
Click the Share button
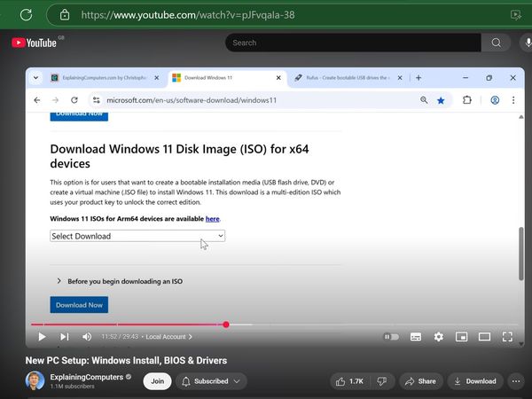tap(421, 381)
